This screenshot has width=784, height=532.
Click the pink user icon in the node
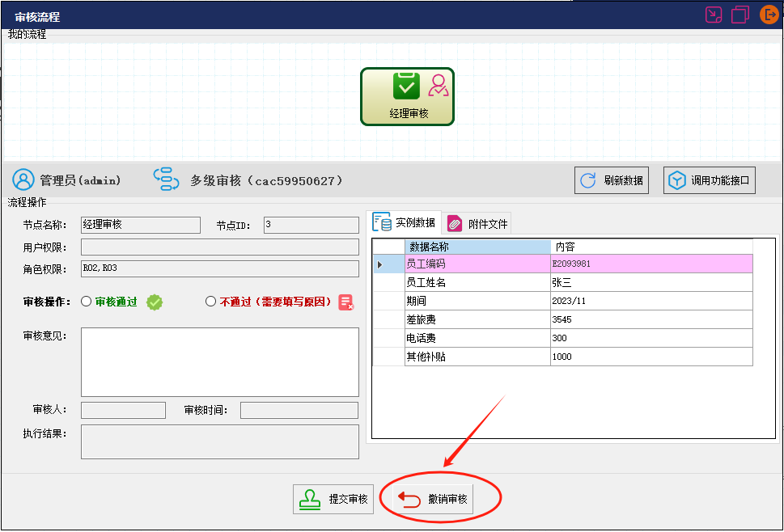(438, 86)
